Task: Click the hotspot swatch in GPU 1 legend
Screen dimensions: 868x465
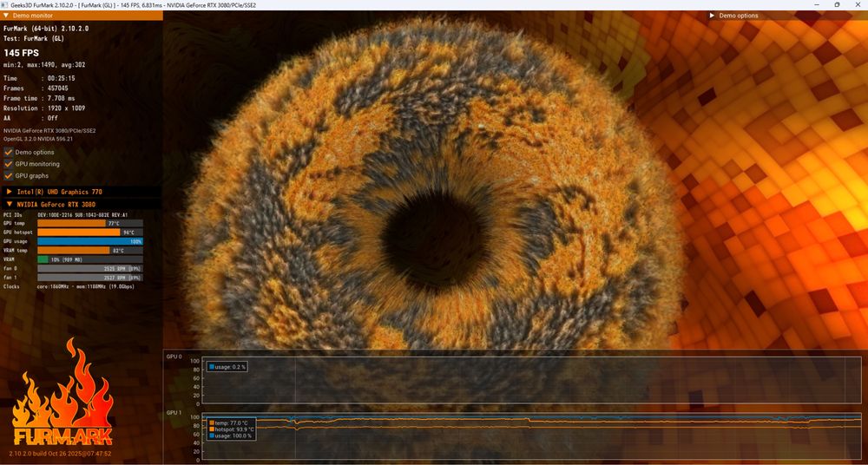Action: [x=212, y=429]
